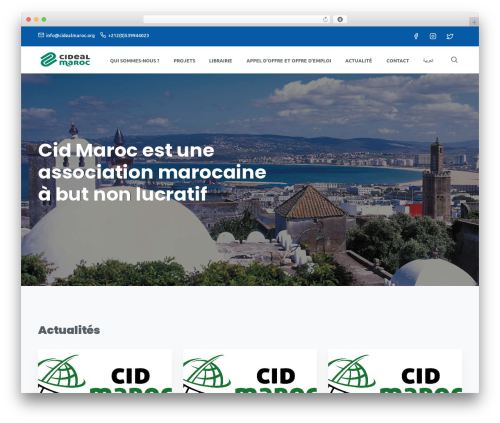Viewport: 500px width, 423px height.
Task: Open the Twitter bird icon
Action: 450,36
